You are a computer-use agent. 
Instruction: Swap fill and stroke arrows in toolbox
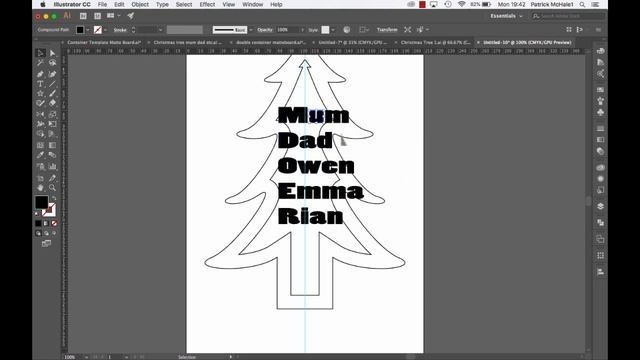[53, 198]
